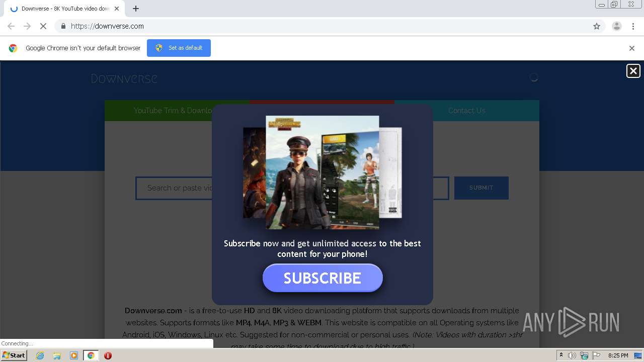This screenshot has width=644, height=362.
Task: Close the popup ad with X icon
Action: (633, 71)
